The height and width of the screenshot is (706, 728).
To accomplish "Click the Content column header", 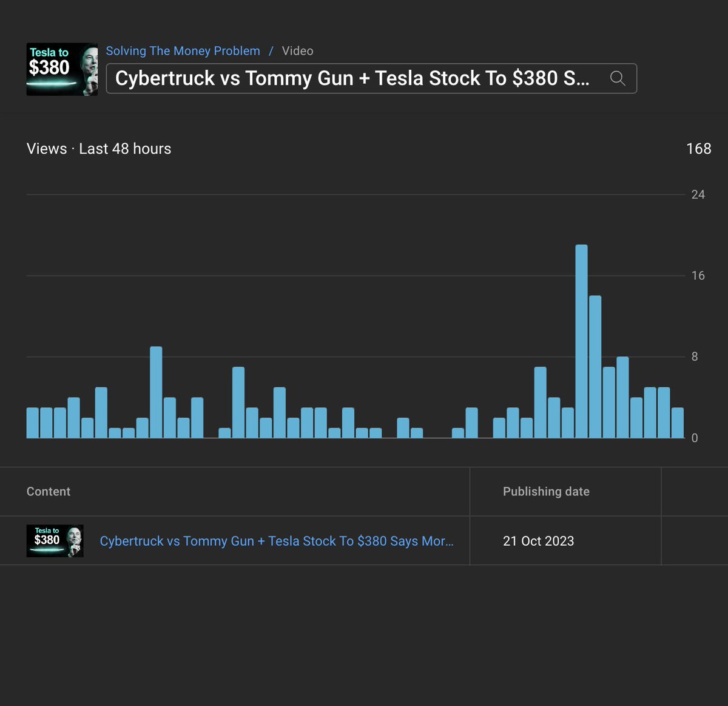I will coord(49,492).
